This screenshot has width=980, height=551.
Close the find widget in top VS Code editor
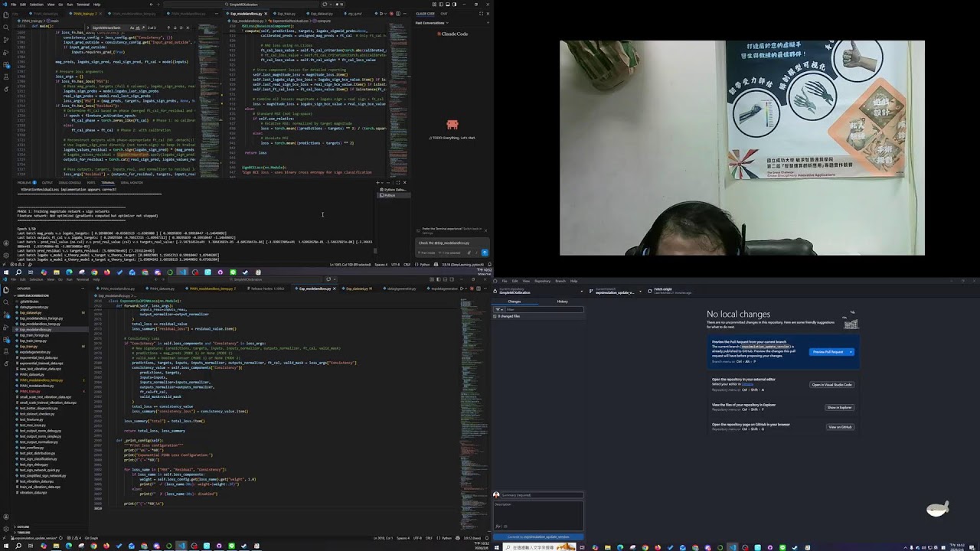click(x=188, y=28)
